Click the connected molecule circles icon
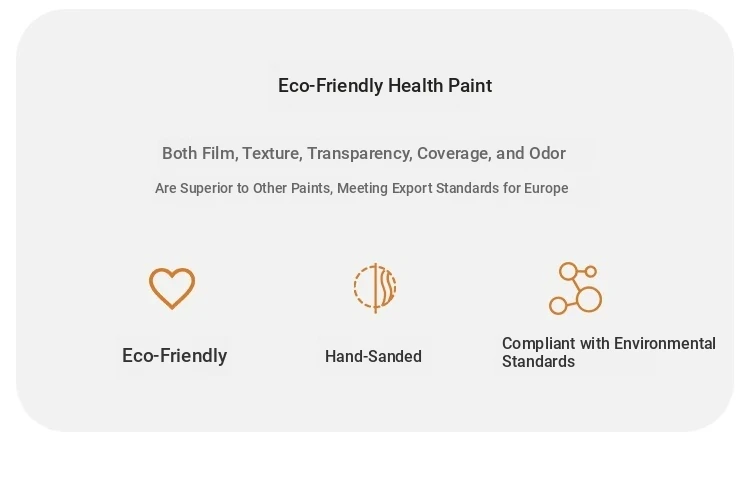This screenshot has height=480, width=750. pyautogui.click(x=575, y=288)
